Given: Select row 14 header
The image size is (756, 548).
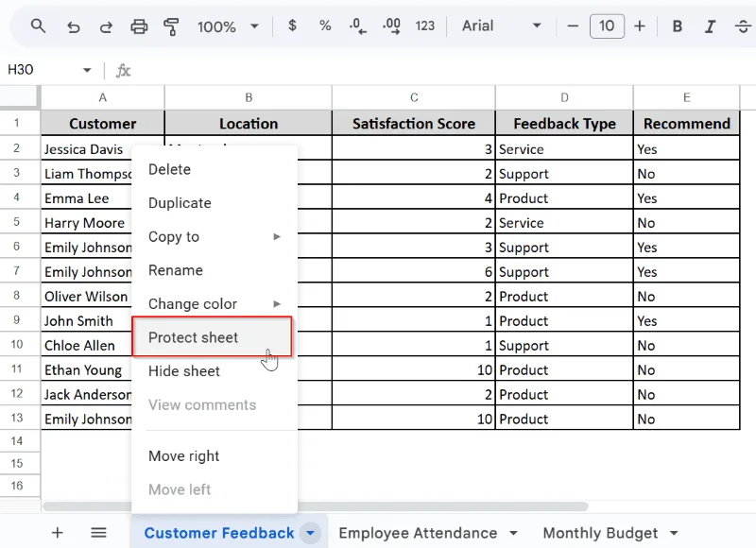Looking at the screenshot, I should (17, 440).
